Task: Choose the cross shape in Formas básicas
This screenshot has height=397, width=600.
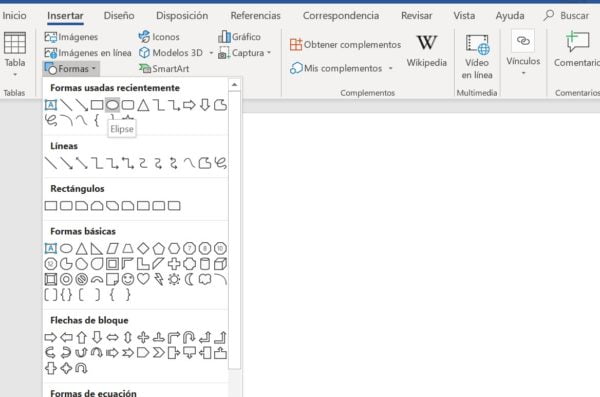Action: (x=174, y=264)
